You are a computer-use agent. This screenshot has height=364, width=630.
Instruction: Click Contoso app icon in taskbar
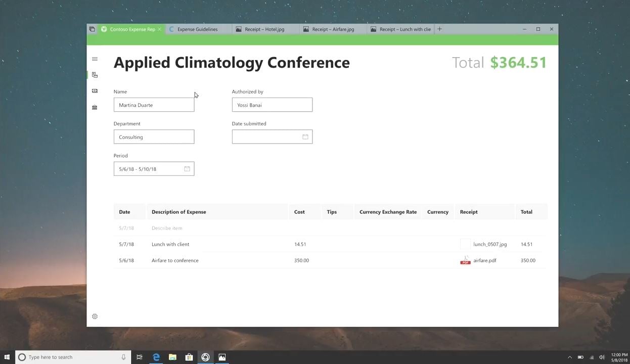pos(205,357)
